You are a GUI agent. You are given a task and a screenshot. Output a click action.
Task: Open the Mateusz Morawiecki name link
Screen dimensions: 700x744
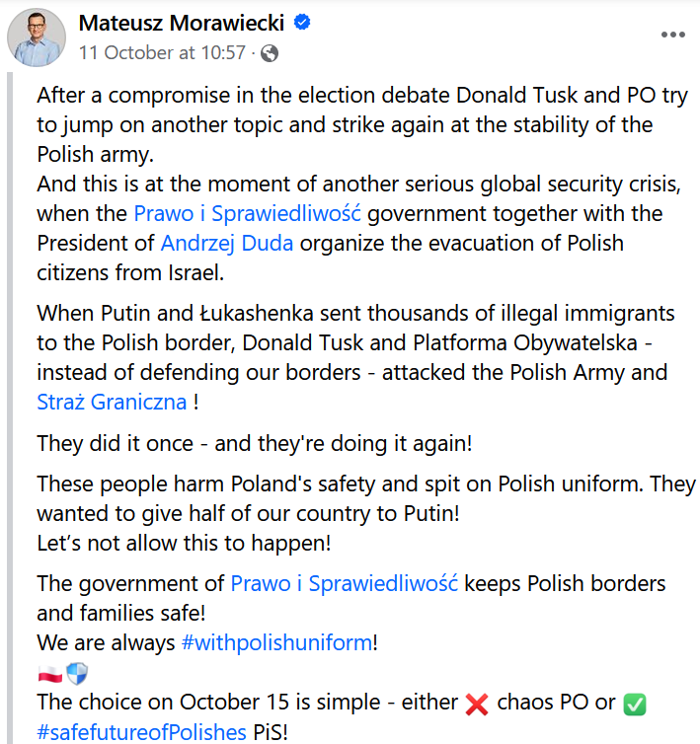coord(182,23)
